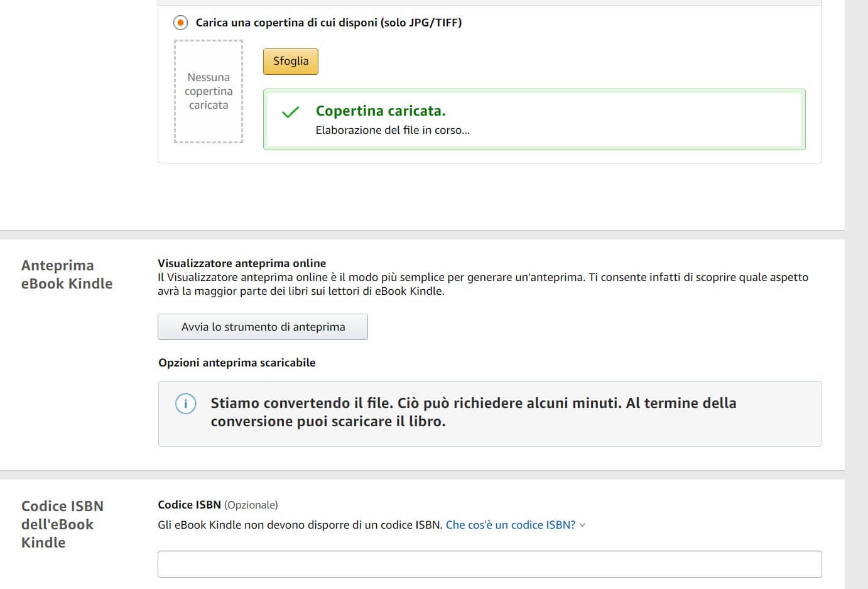Click the 'Nessuna copertina caricata' placeholder thumbnail
868x589 pixels.
click(209, 92)
